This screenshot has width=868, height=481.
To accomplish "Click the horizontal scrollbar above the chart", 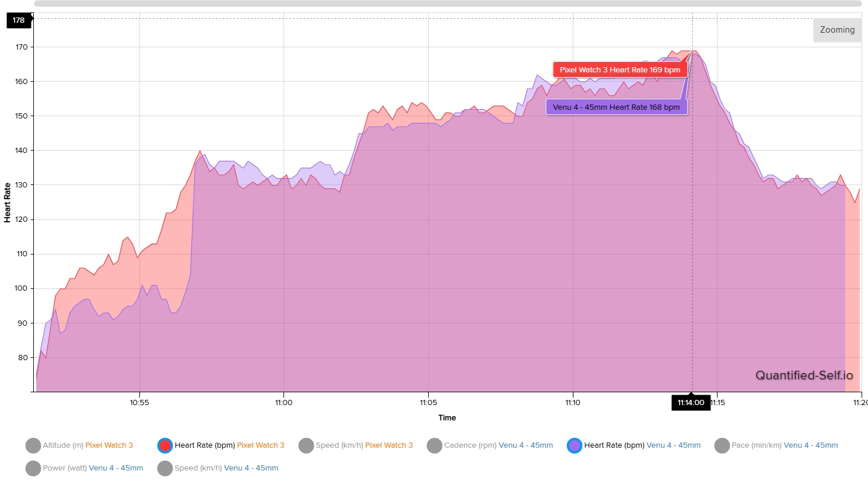I will 447,4.
